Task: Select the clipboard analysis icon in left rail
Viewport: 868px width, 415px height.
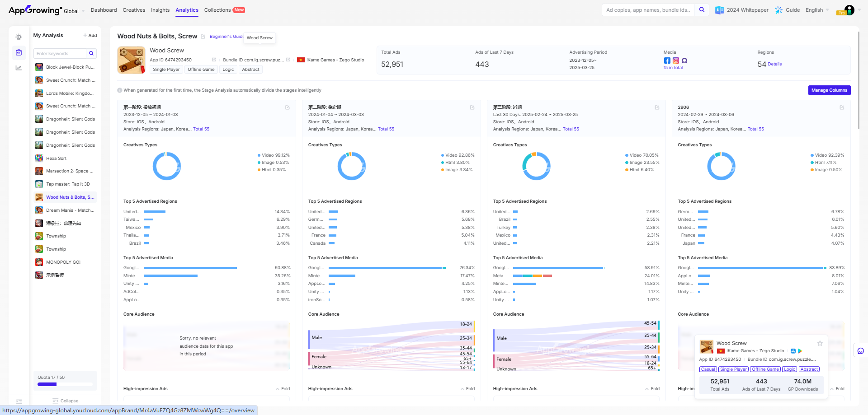Action: 19,53
